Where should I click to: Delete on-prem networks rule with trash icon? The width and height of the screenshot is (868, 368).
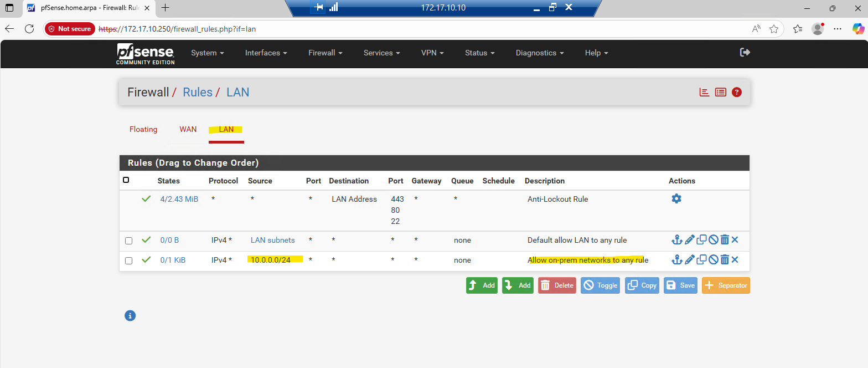tap(725, 259)
